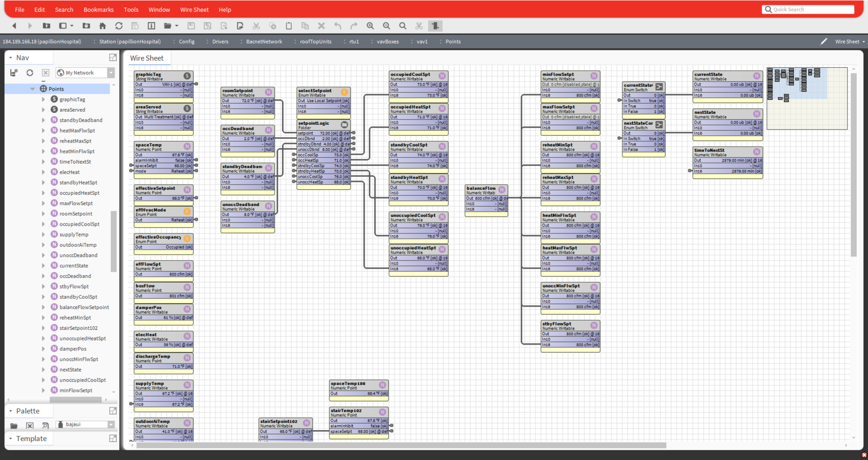
Task: Click the sync icon in the Nav panel
Action: (x=30, y=73)
